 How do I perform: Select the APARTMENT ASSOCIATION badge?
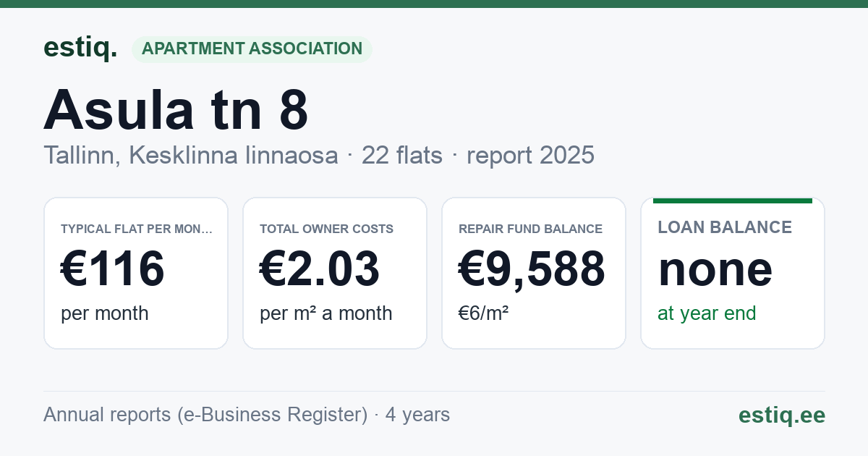[x=252, y=48]
